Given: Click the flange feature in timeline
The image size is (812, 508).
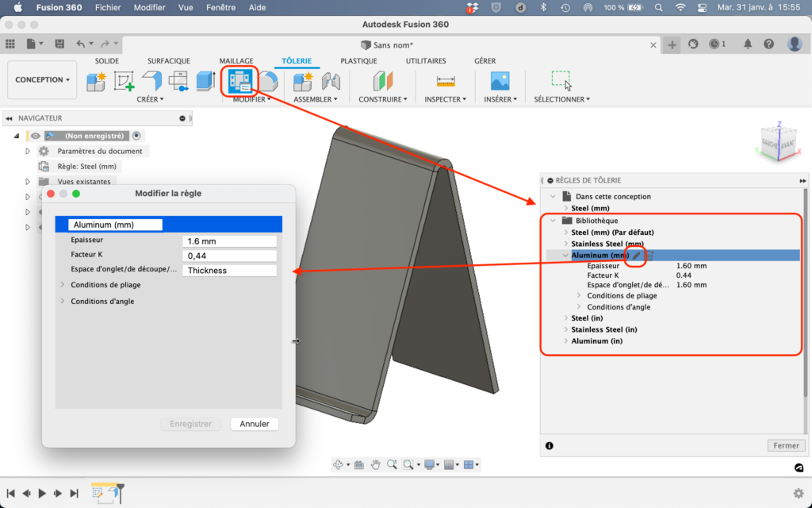Looking at the screenshot, I should tap(114, 493).
